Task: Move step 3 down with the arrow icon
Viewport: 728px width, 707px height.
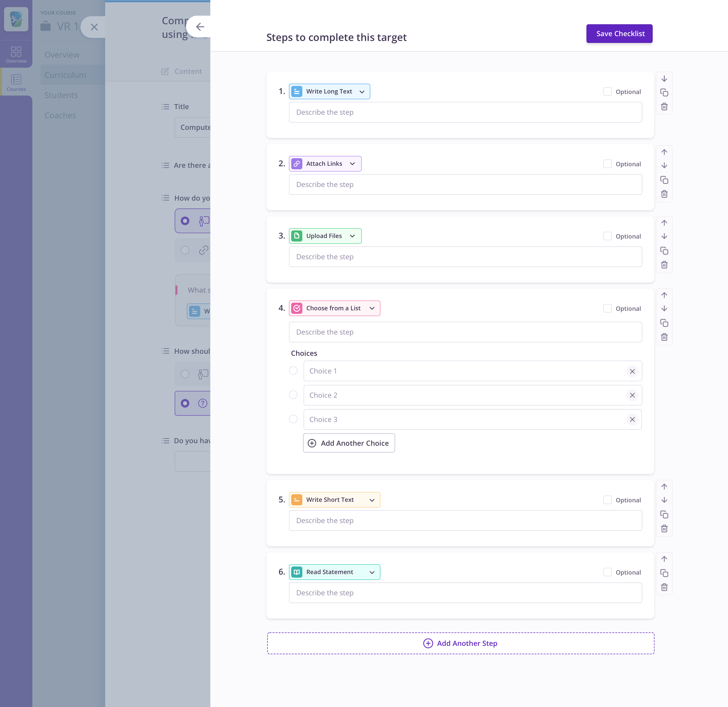Action: [x=665, y=236]
